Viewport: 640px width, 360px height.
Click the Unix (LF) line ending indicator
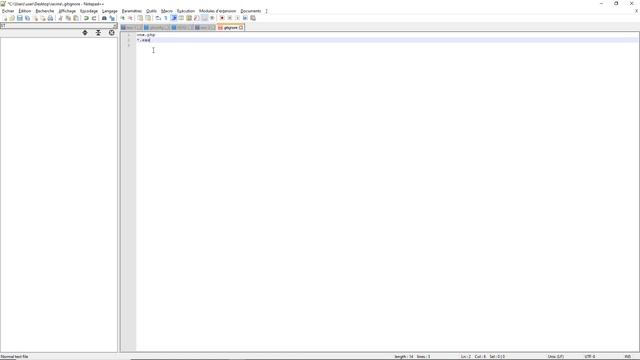point(556,357)
